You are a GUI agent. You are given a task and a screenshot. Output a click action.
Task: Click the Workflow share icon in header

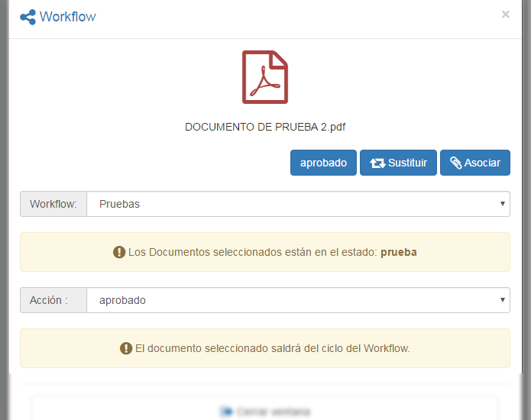[28, 17]
